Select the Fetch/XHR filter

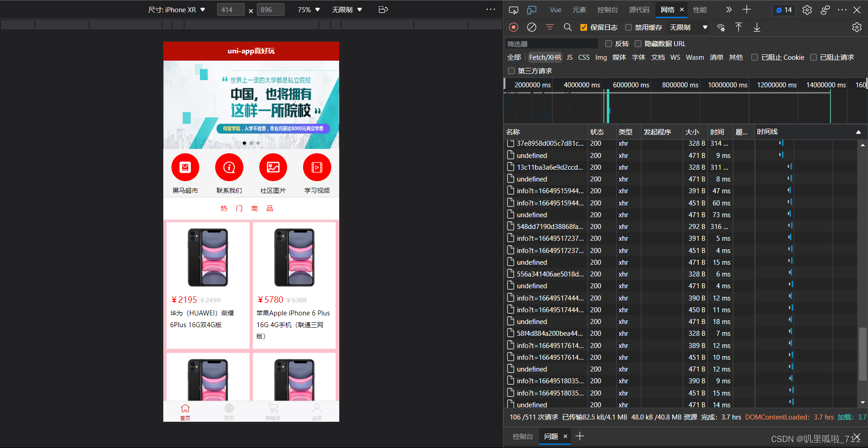coord(545,57)
